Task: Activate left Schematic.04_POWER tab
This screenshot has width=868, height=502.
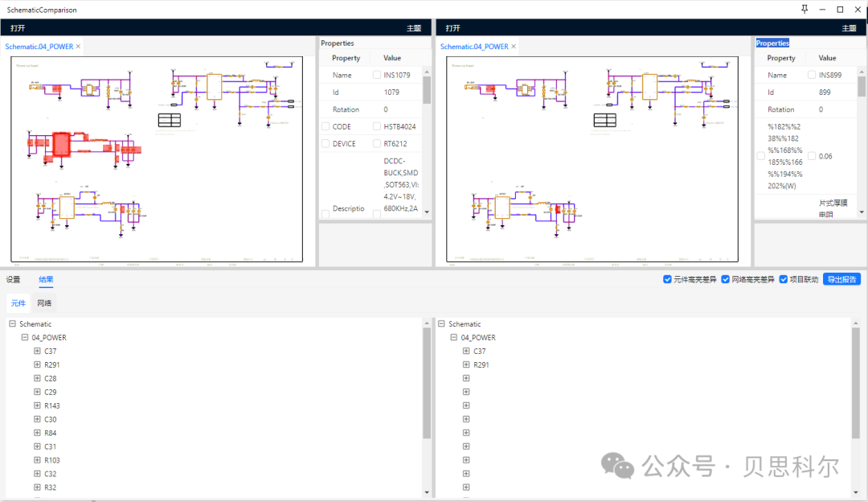Action: pyautogui.click(x=39, y=47)
